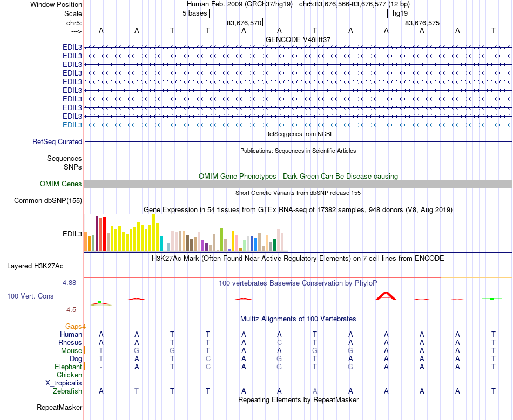The image size is (513, 420).
Task: Click the '5 bases' scale bar label
Action: [x=194, y=13]
